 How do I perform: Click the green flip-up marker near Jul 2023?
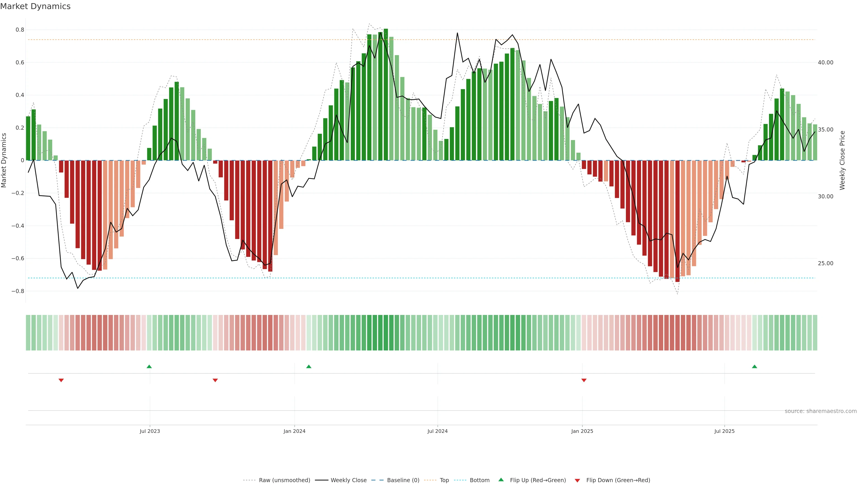(x=149, y=366)
